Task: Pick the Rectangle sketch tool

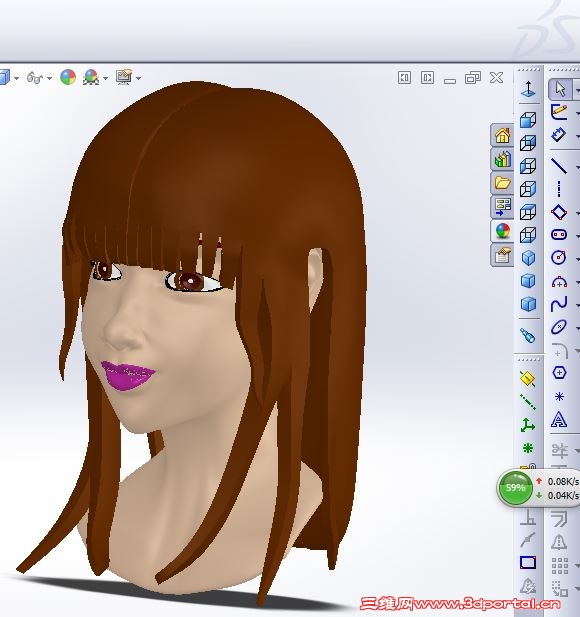Action: tap(559, 212)
